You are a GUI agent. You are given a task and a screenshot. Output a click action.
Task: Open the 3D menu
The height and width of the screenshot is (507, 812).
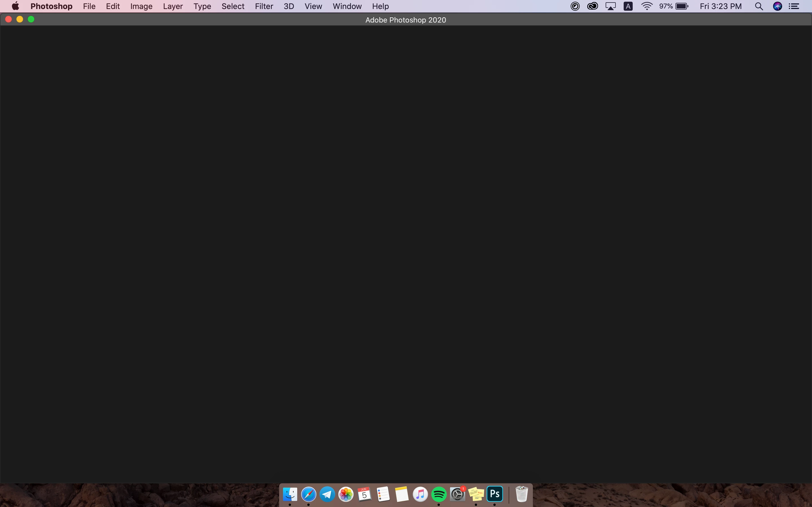click(x=288, y=6)
